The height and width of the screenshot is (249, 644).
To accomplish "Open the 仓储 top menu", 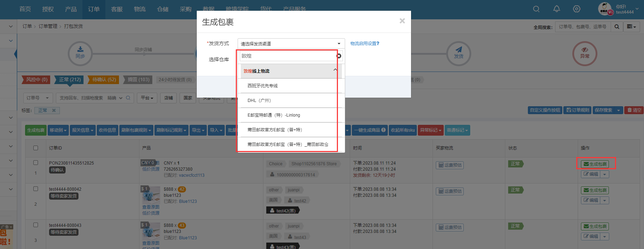I will tap(163, 9).
